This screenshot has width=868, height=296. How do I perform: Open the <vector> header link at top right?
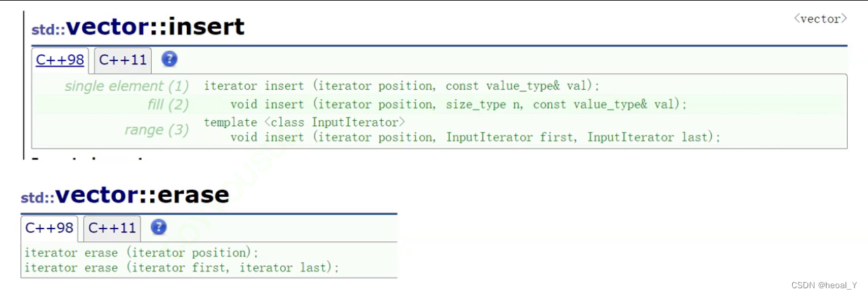click(820, 18)
